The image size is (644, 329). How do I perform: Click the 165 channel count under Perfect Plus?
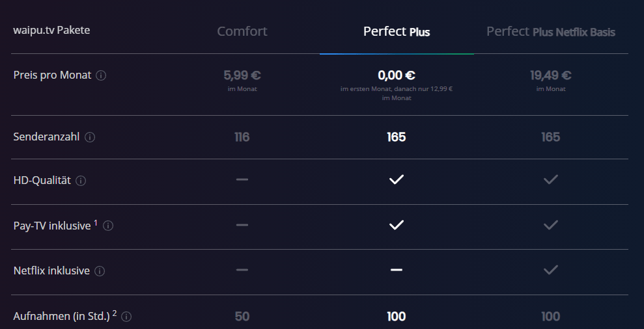[x=397, y=137]
